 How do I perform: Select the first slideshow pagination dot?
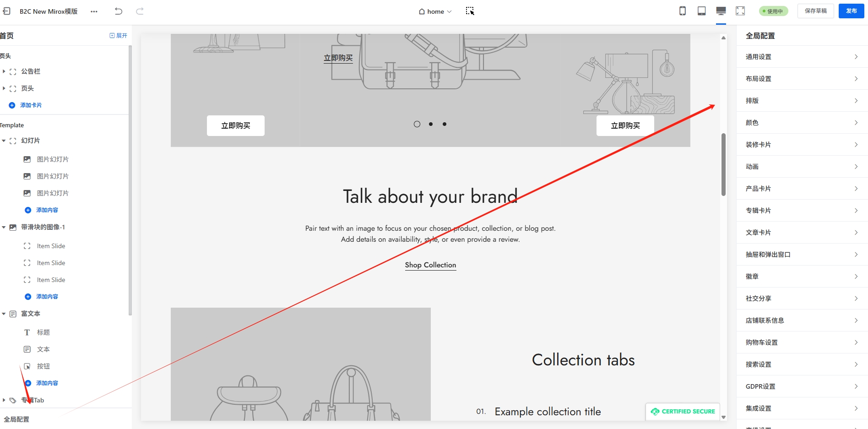417,124
